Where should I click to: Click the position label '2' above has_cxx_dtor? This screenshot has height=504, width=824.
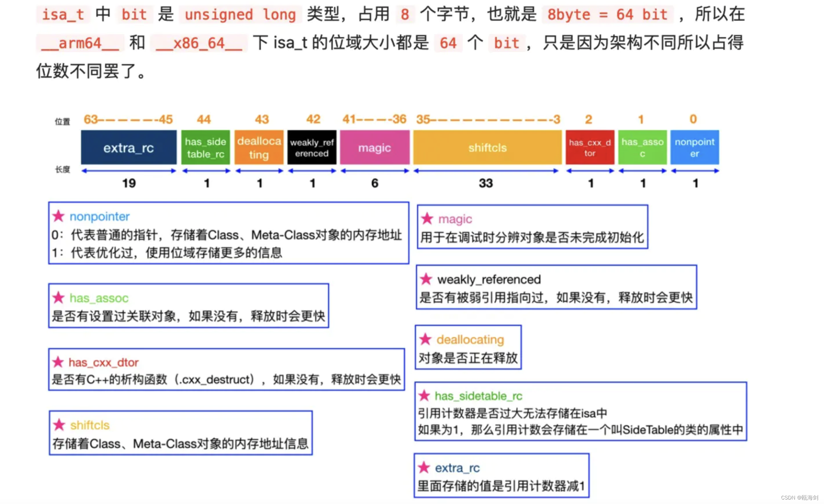(x=588, y=119)
